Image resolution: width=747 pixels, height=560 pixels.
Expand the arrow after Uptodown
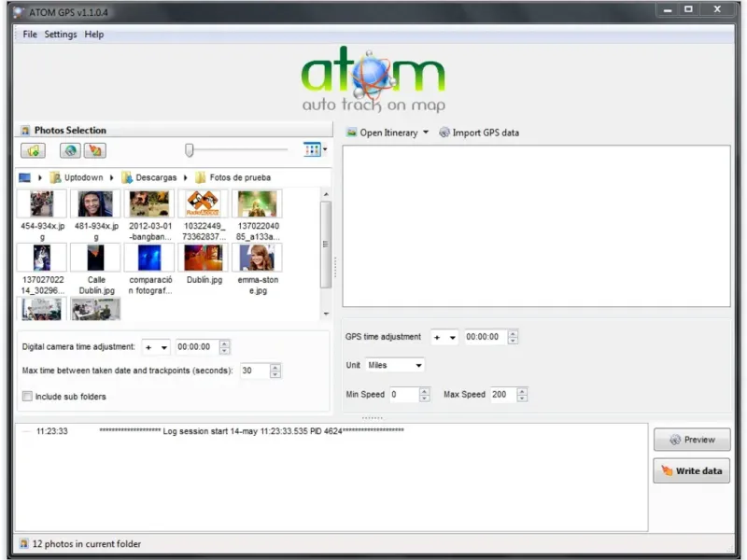tap(111, 177)
